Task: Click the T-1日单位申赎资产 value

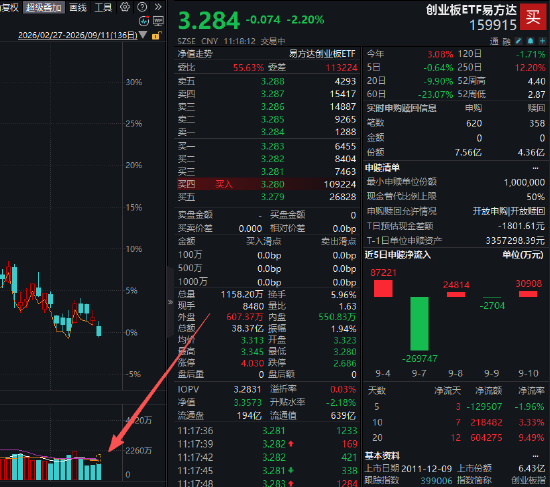Action: pos(515,241)
